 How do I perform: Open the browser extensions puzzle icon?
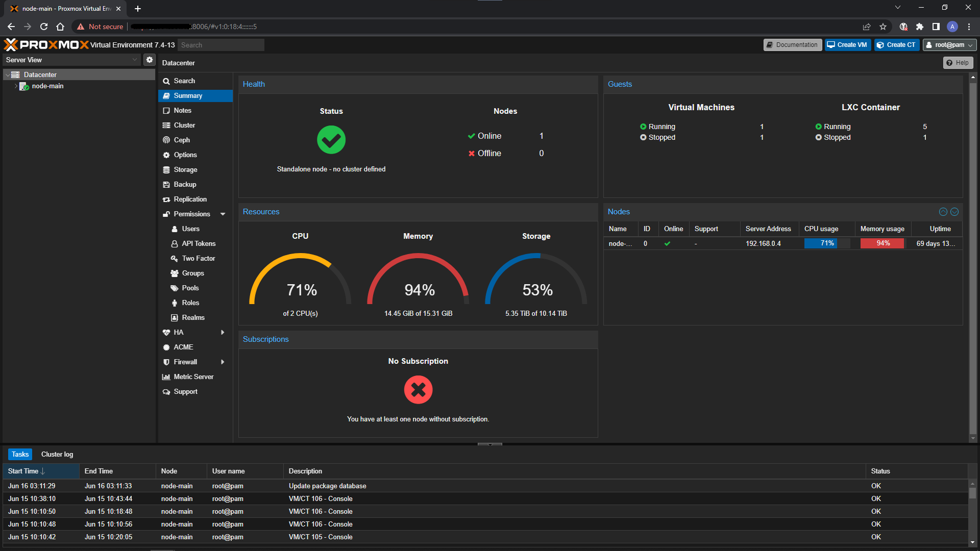(x=920, y=27)
